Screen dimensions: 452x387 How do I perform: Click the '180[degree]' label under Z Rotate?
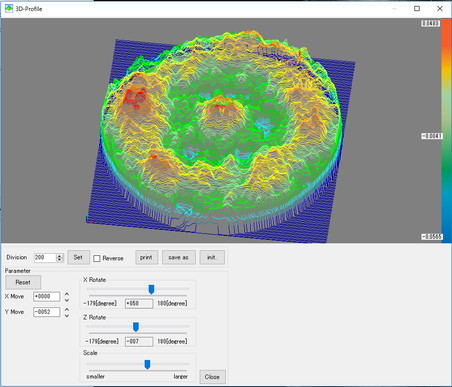click(x=172, y=341)
